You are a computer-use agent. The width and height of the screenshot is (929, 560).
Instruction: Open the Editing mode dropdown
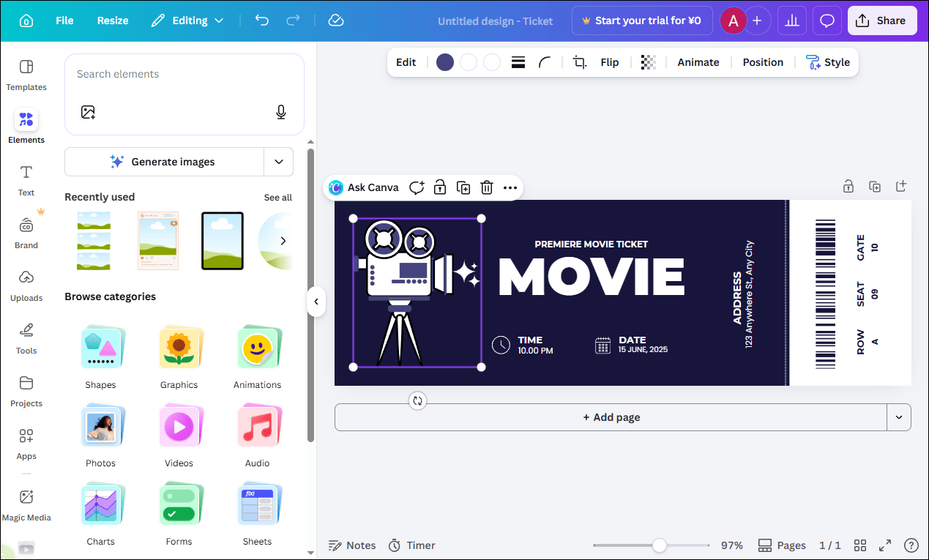click(x=187, y=20)
